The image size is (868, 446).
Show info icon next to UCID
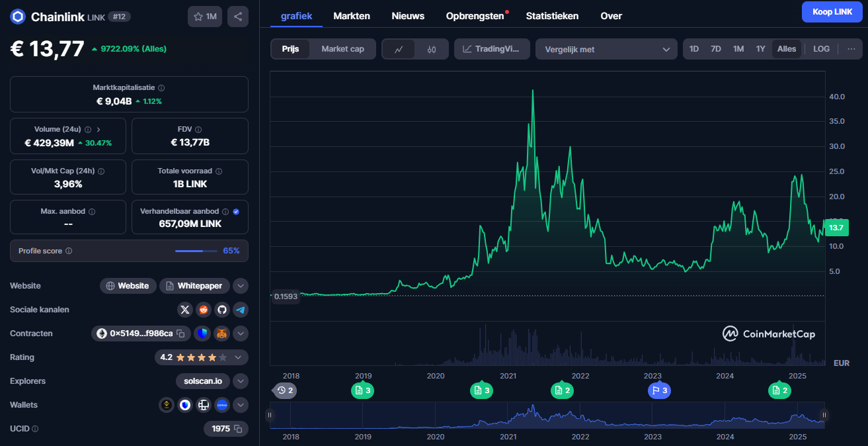35,429
